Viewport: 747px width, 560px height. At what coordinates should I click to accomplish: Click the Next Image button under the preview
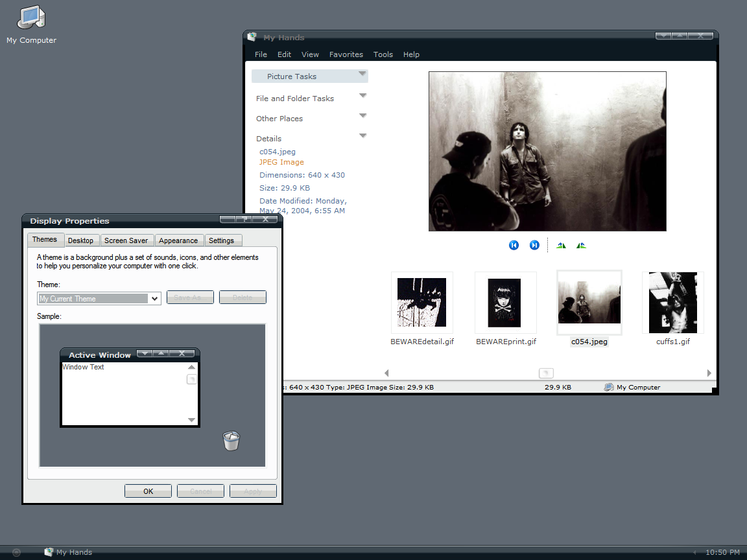(x=534, y=245)
